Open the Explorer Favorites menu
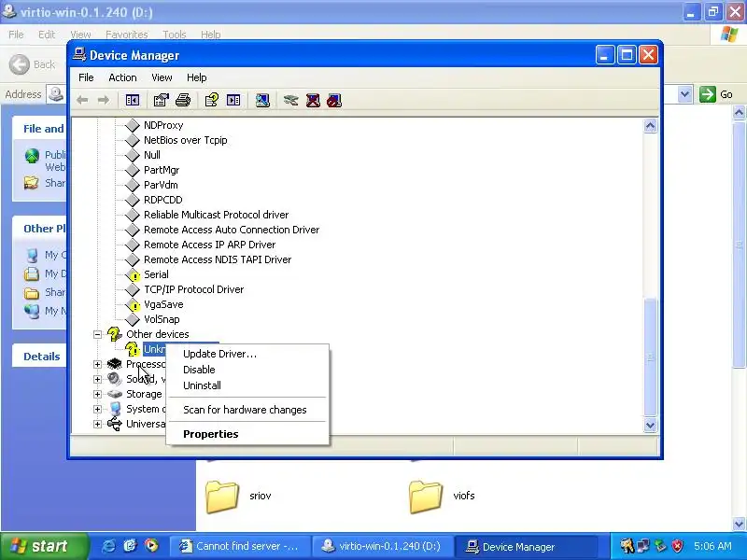The width and height of the screenshot is (747, 560). point(127,35)
